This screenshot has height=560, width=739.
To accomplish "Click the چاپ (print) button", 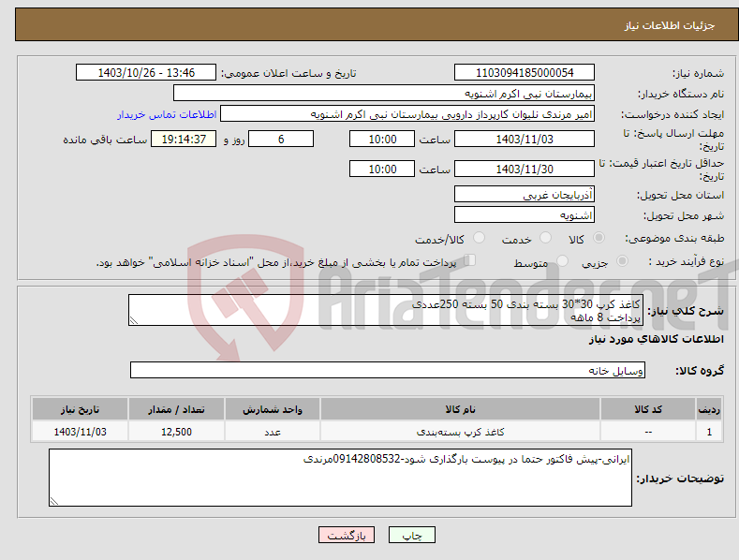I will pos(411,535).
